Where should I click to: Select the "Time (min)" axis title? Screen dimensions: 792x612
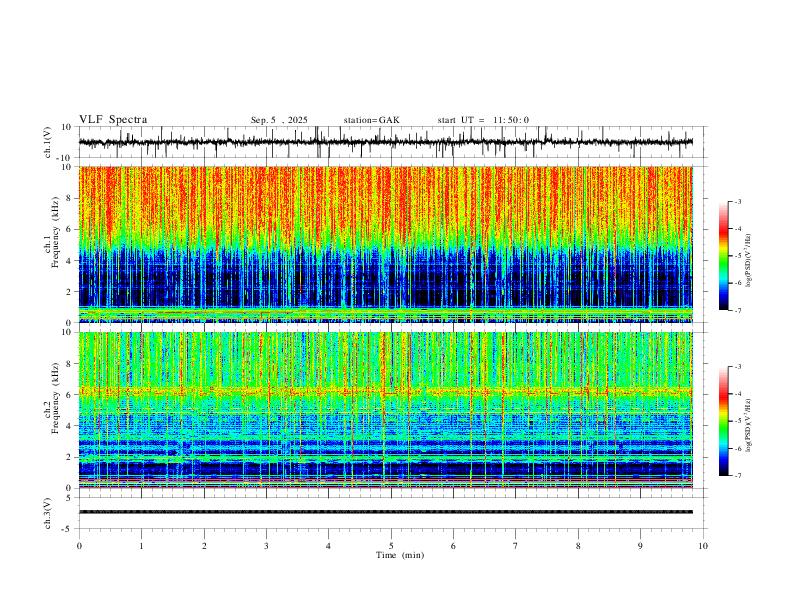tap(400, 555)
